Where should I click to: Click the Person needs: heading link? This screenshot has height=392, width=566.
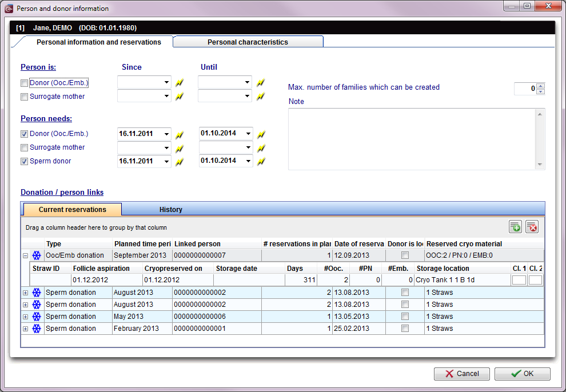[x=46, y=119]
